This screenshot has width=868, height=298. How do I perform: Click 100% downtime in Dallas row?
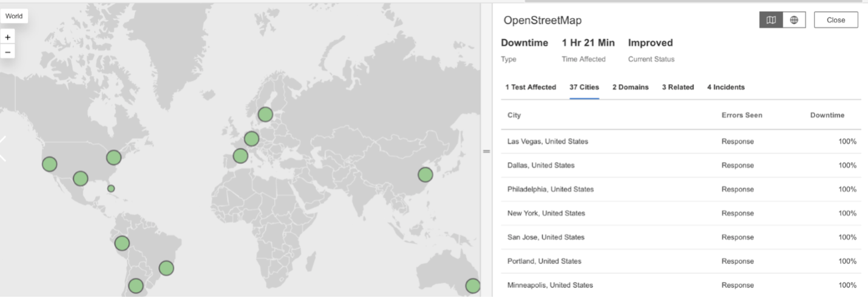tap(847, 165)
